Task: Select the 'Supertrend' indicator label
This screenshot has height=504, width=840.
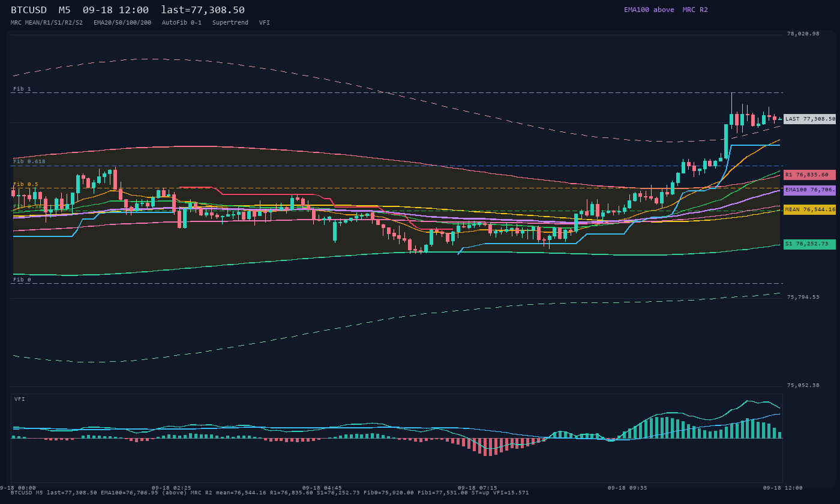Action: click(230, 22)
